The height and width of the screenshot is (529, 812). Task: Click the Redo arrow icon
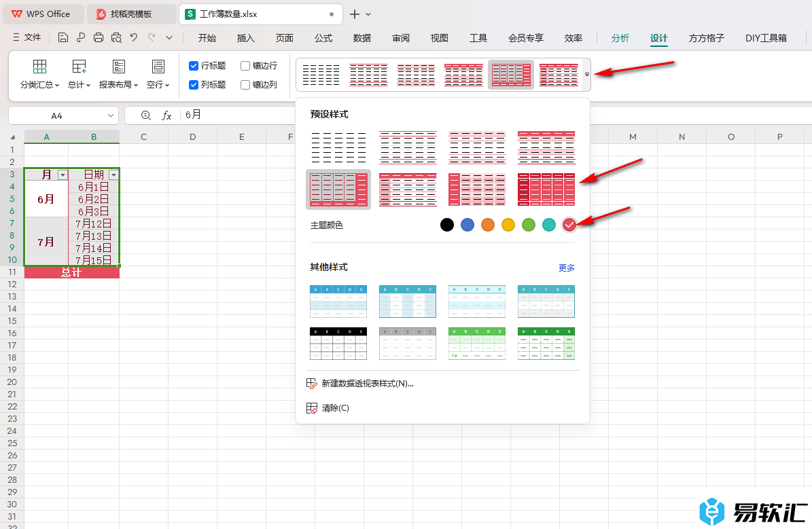tap(152, 37)
